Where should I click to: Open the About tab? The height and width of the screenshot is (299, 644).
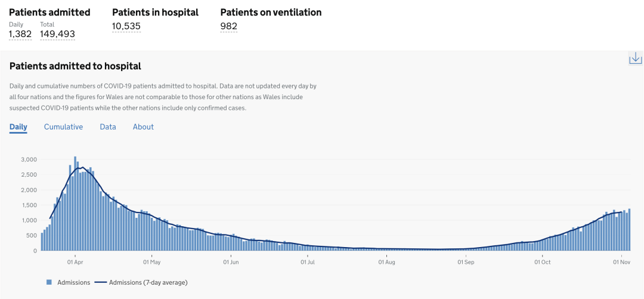143,127
